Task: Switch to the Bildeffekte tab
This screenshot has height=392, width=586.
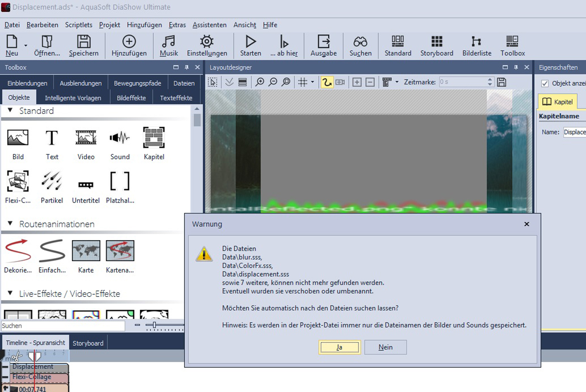Action: 131,98
